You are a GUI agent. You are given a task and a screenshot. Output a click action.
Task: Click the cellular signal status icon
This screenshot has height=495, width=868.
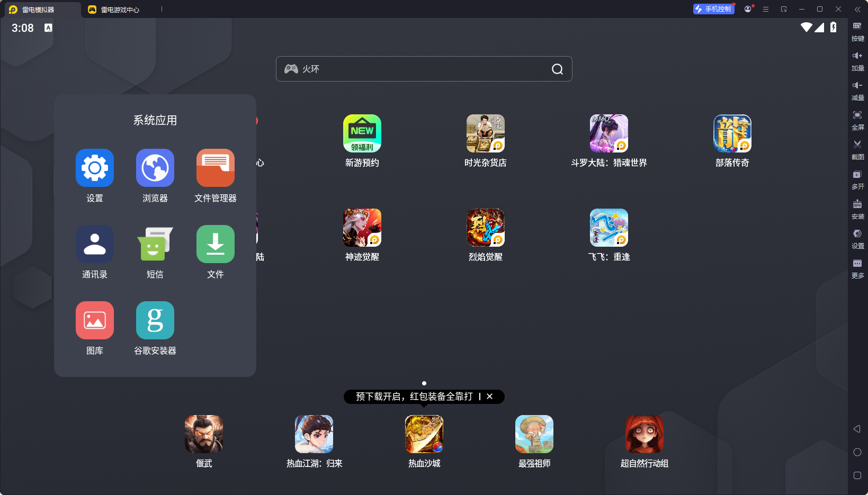tap(819, 27)
